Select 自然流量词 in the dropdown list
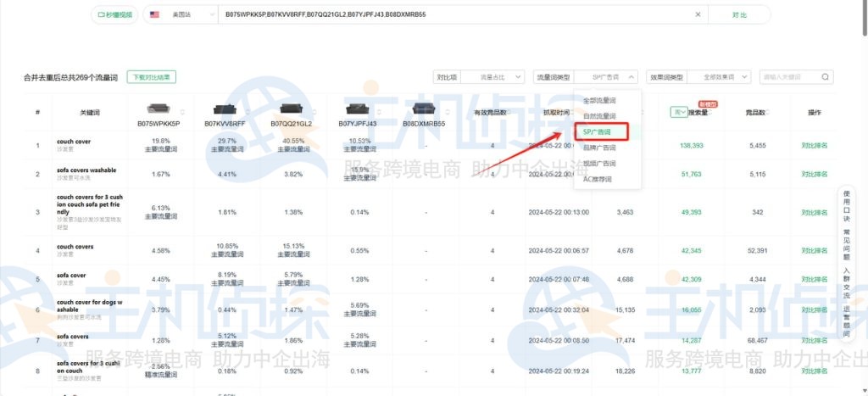Screen dimensions: 868x396 599,116
